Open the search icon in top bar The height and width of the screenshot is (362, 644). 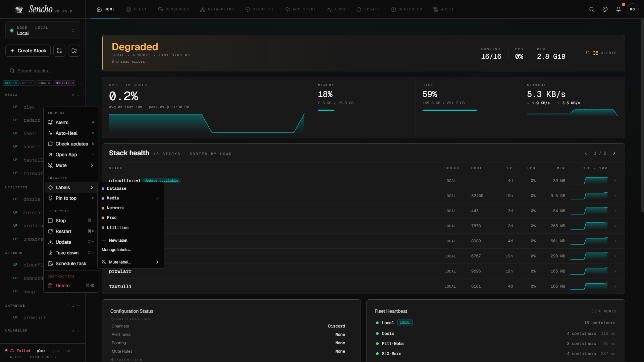tap(592, 9)
